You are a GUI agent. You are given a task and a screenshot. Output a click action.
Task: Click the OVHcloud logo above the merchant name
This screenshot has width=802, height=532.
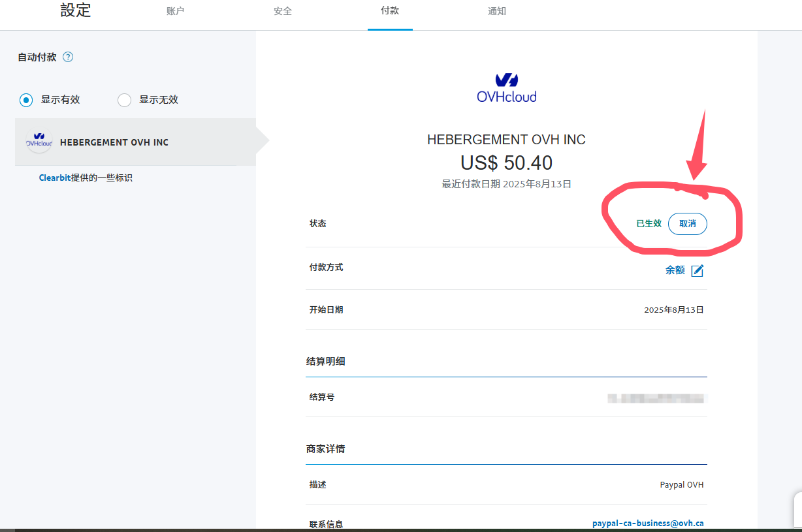[507, 88]
